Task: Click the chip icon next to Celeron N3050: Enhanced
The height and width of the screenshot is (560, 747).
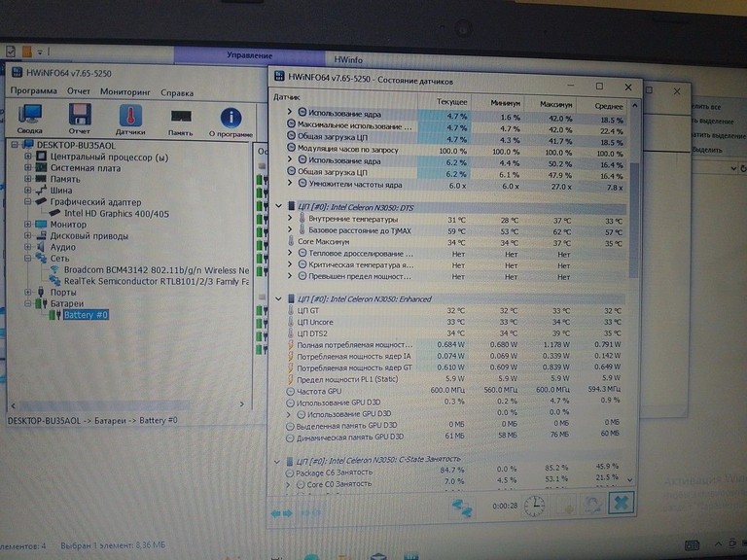Action: click(x=291, y=298)
